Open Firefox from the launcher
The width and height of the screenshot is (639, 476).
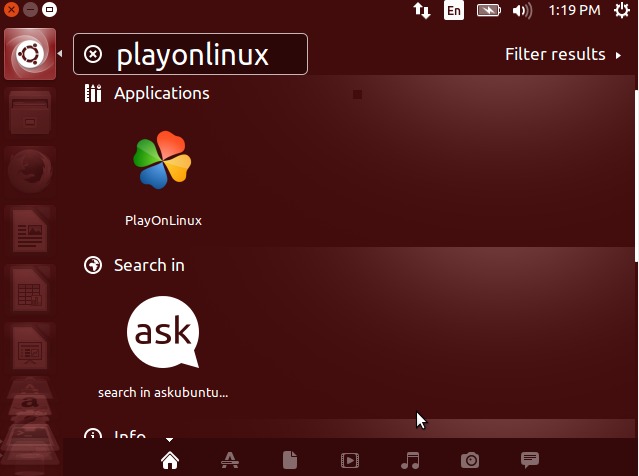[30, 170]
